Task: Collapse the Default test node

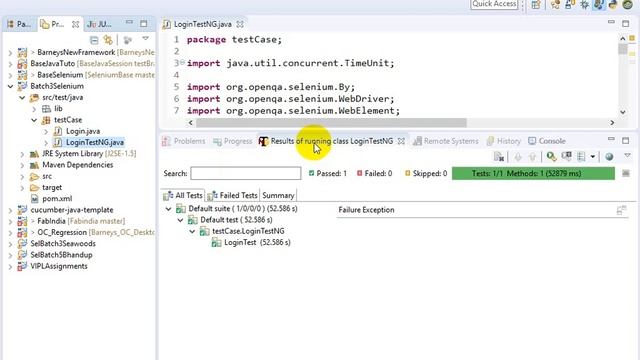Action: pos(180,220)
